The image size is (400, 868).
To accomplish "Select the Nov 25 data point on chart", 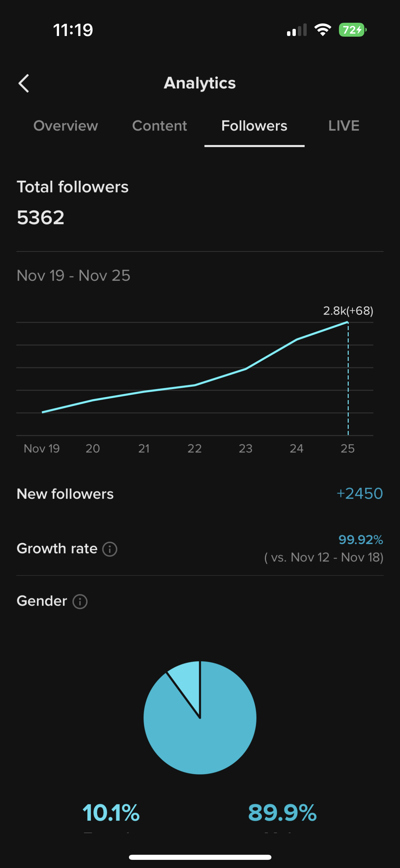I will [348, 322].
